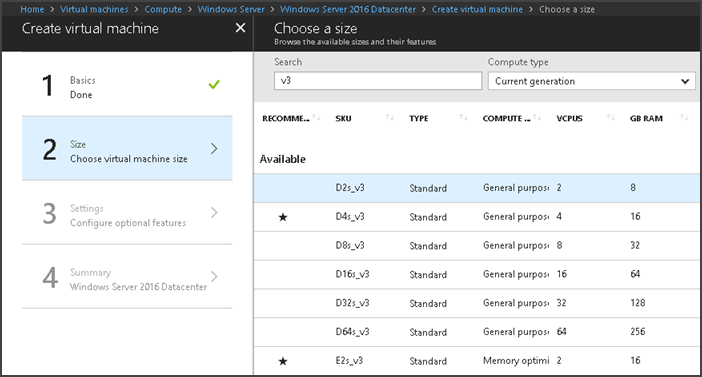Select the D16s_v3 size
This screenshot has height=377, width=702.
tap(478, 274)
